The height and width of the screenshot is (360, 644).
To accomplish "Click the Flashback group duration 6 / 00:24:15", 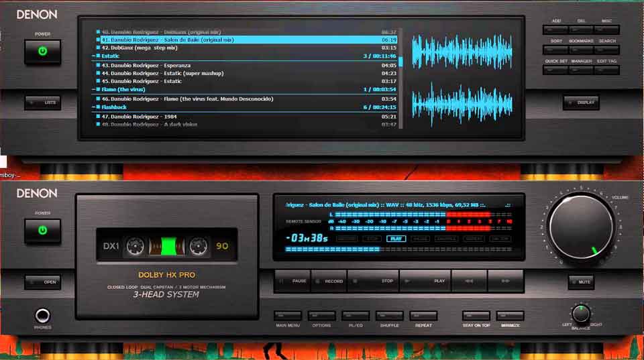I will click(380, 107).
